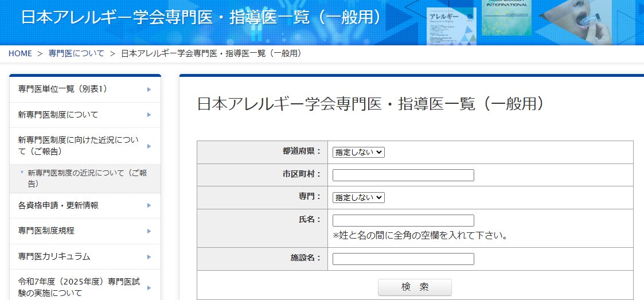Image resolution: width=644 pixels, height=300 pixels.
Task: Click into the 氏名 name field
Action: click(x=403, y=220)
